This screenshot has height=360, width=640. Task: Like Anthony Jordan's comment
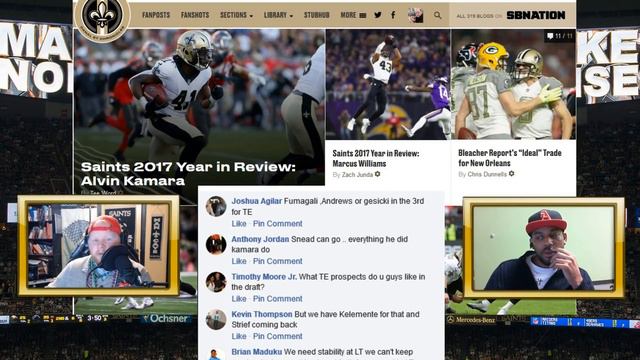239,261
